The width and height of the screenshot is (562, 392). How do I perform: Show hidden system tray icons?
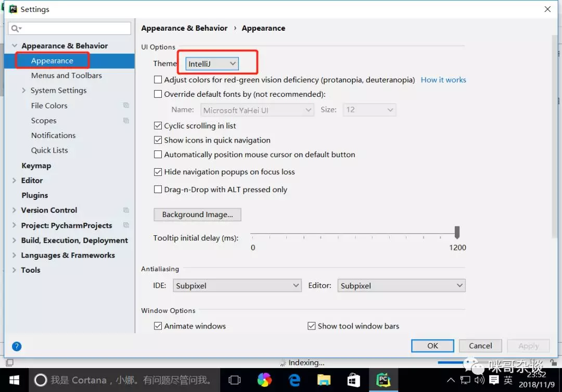[451, 380]
